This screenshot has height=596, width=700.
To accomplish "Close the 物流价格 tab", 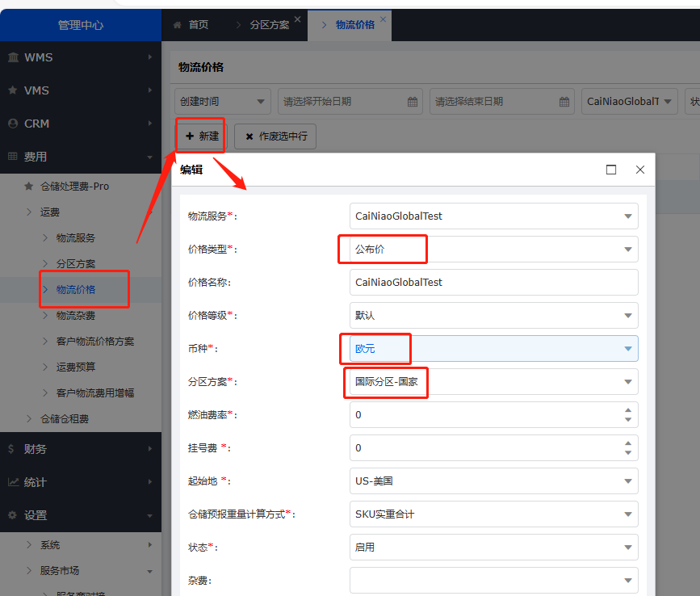I will (x=383, y=19).
